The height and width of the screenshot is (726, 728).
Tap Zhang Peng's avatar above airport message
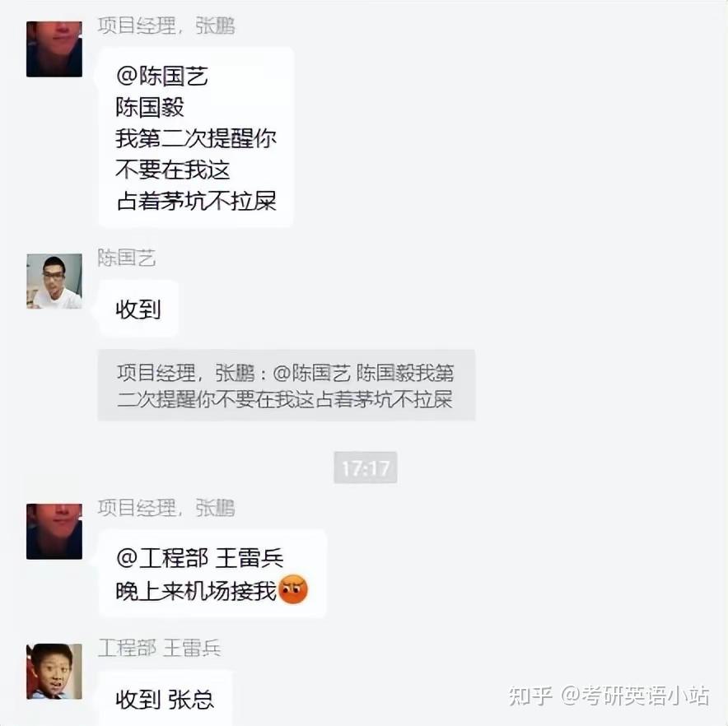coord(54,531)
